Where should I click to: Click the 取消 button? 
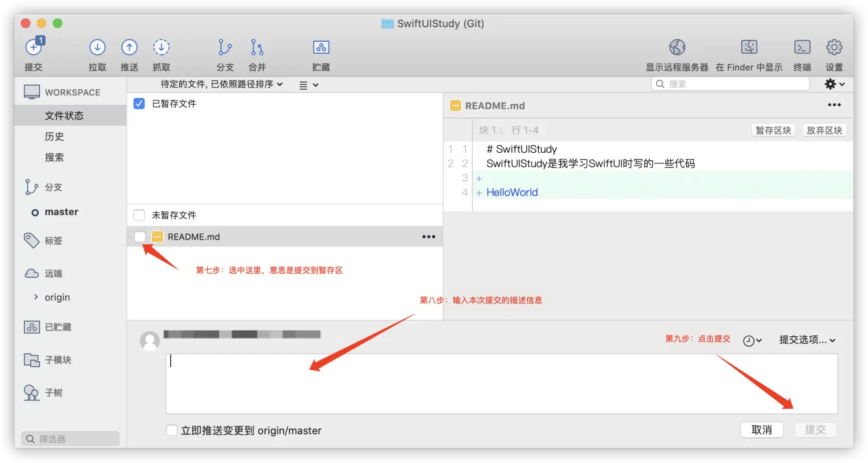762,430
